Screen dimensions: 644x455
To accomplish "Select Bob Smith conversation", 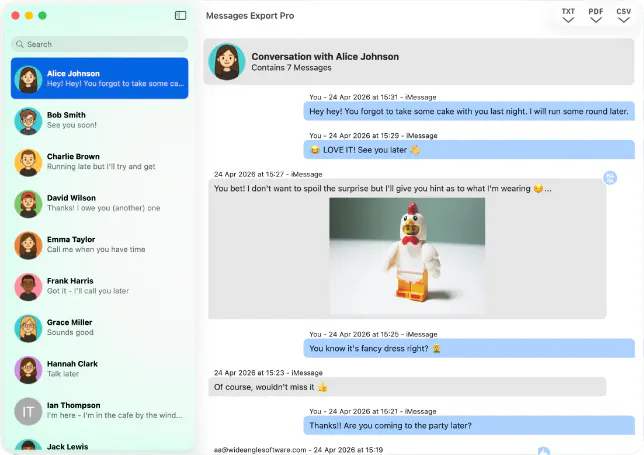I will [99, 120].
